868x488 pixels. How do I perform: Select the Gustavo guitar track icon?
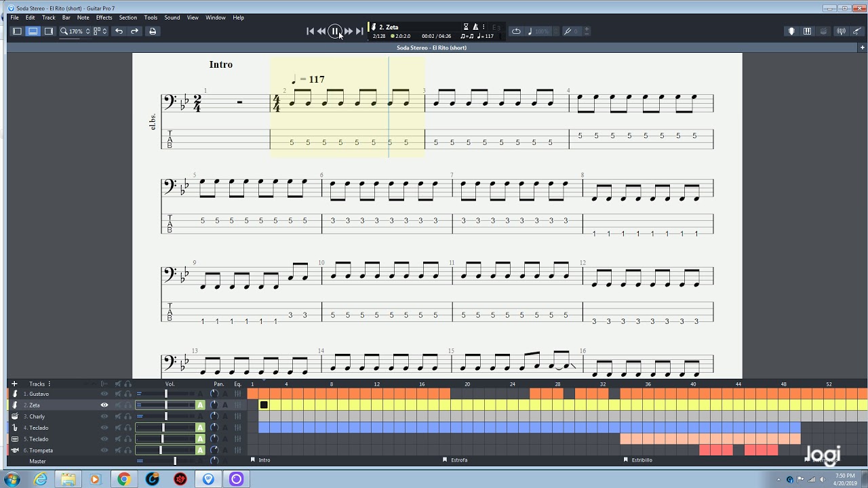click(x=15, y=394)
